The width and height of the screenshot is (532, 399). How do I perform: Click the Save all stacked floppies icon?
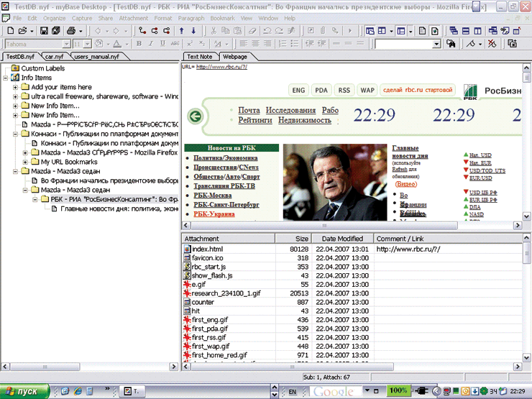(x=55, y=31)
